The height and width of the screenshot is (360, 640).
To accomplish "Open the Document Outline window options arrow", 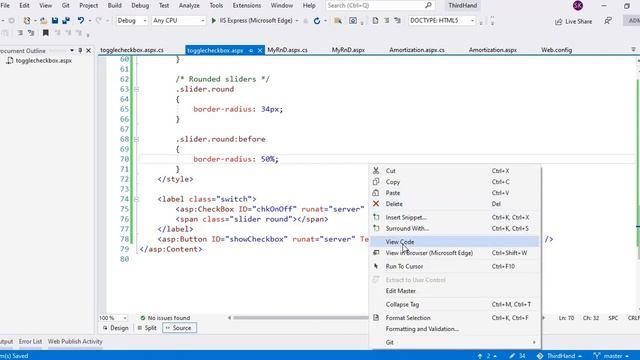I will click(x=72, y=51).
